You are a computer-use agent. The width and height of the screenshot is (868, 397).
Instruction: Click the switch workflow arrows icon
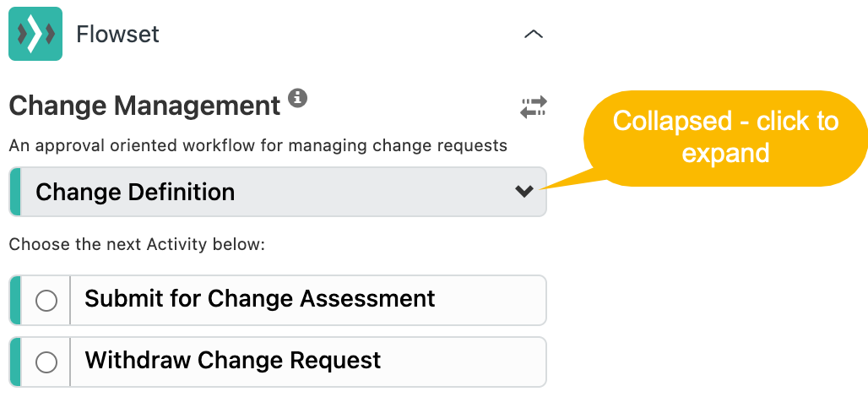(x=533, y=107)
